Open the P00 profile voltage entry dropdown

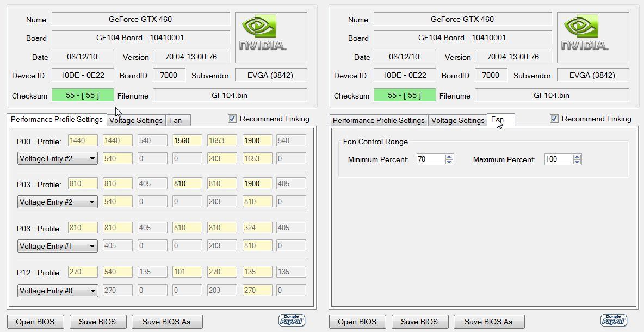(x=58, y=158)
